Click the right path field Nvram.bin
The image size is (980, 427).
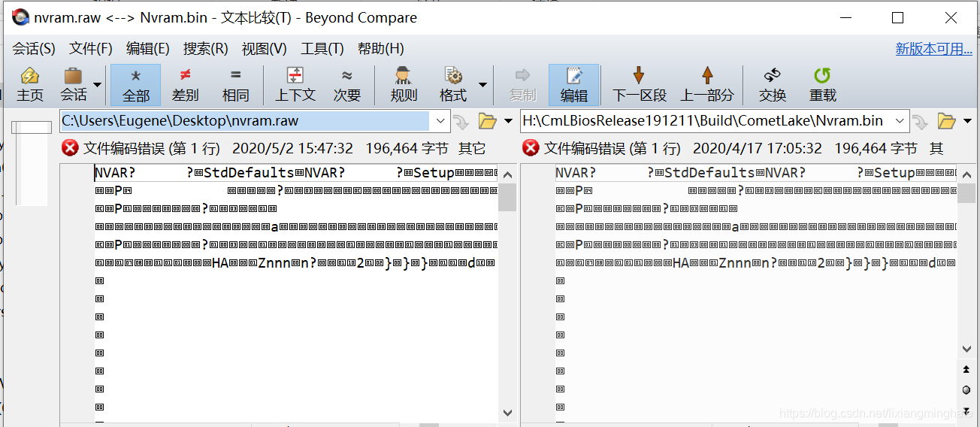click(x=706, y=121)
